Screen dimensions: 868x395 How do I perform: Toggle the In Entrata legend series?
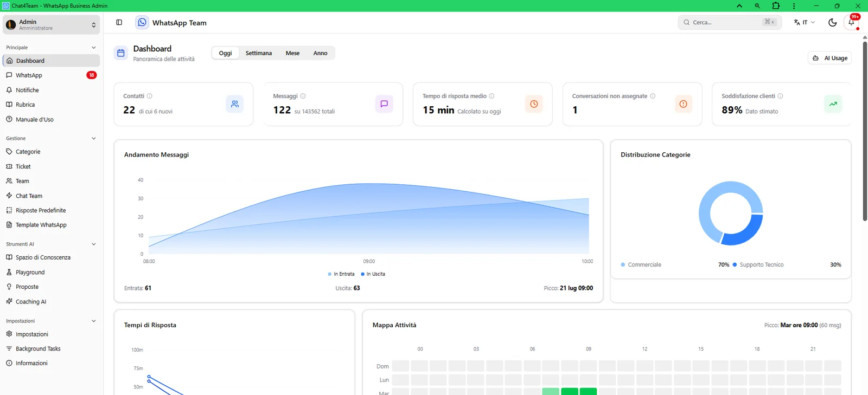(x=341, y=274)
